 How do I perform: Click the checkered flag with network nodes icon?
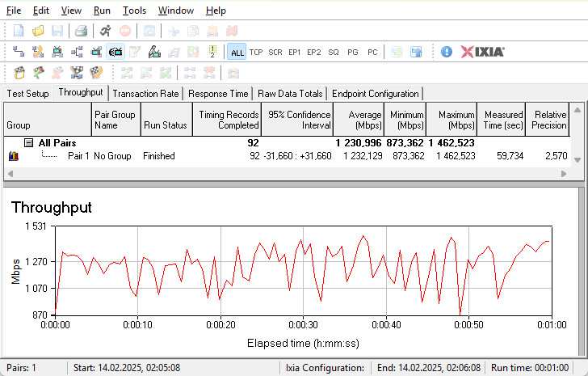tap(77, 73)
